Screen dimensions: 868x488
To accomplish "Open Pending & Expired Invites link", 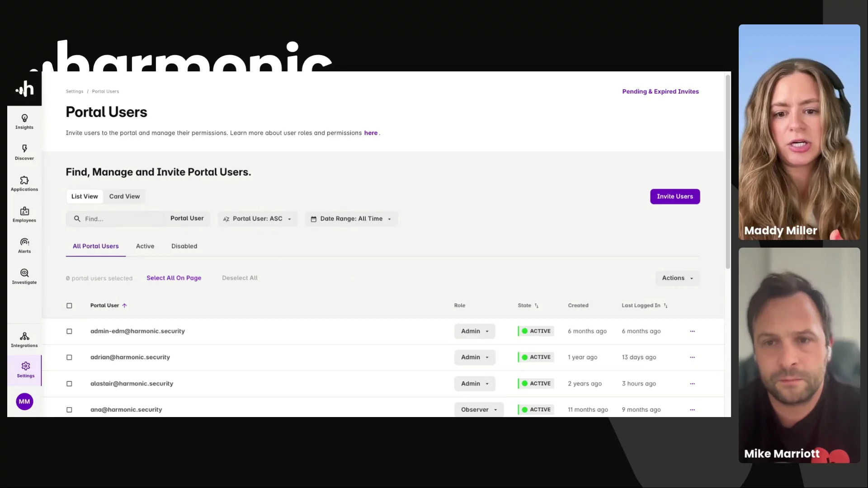I will click(660, 92).
